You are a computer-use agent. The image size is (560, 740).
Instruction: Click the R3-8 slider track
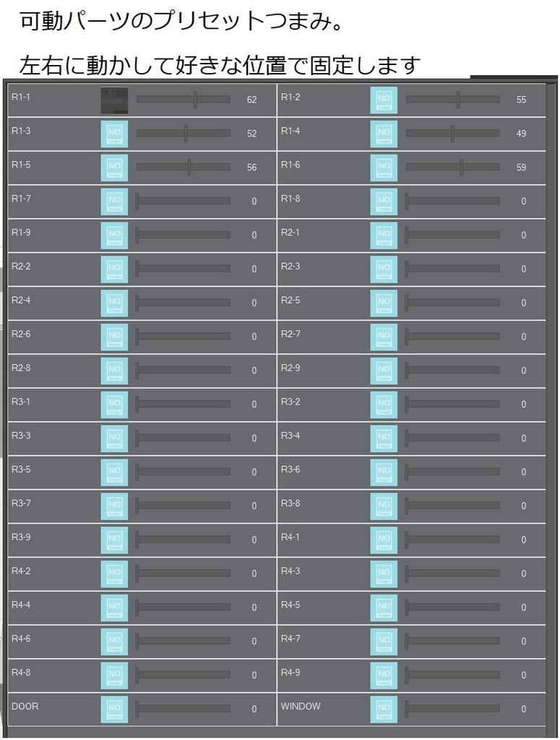tap(453, 505)
